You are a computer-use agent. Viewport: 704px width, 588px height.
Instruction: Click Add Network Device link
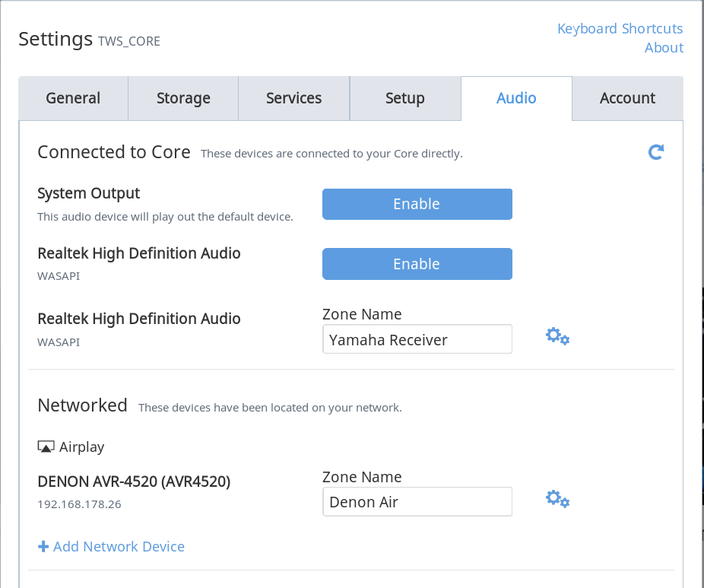pyautogui.click(x=119, y=546)
